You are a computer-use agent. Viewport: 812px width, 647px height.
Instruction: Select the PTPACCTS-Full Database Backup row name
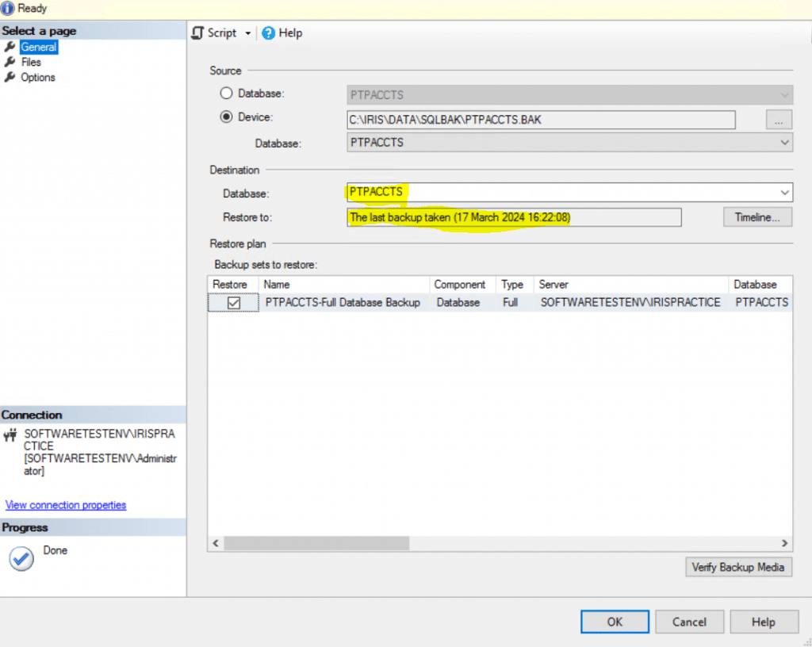point(343,303)
